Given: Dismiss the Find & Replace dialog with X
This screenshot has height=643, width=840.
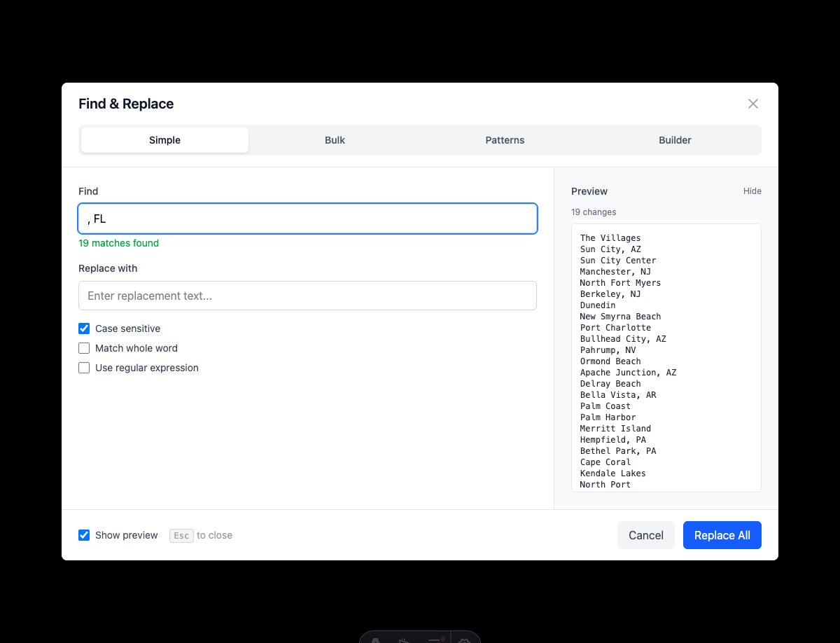Looking at the screenshot, I should (x=752, y=104).
